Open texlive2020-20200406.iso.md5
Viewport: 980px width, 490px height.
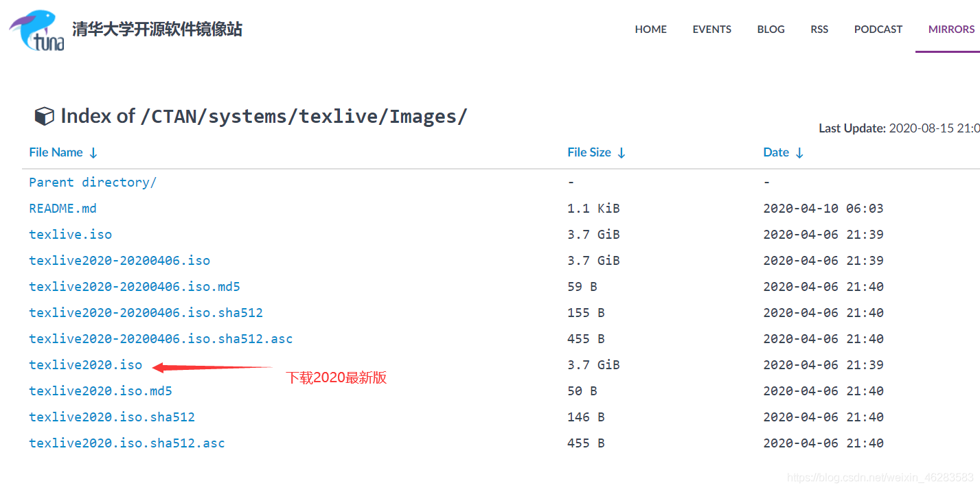pyautogui.click(x=135, y=286)
